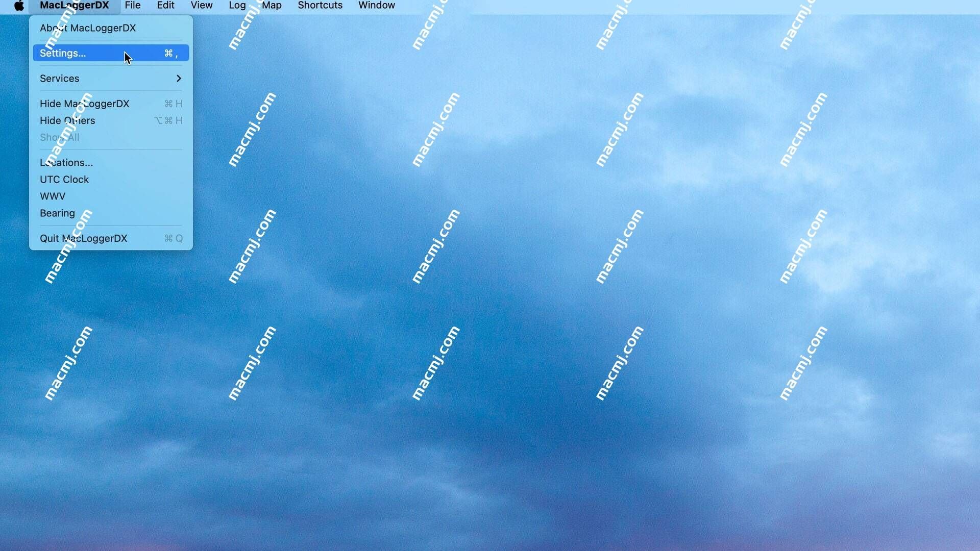Screen dimensions: 980x551
Task: Open the Shortcuts menu
Action: point(320,6)
